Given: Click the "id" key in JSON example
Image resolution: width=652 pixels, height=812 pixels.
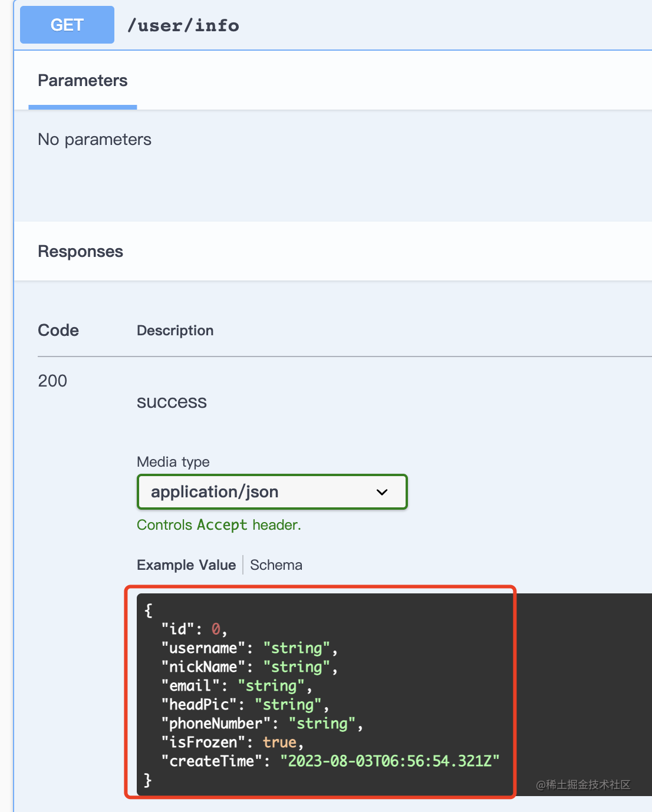Looking at the screenshot, I should 178,629.
